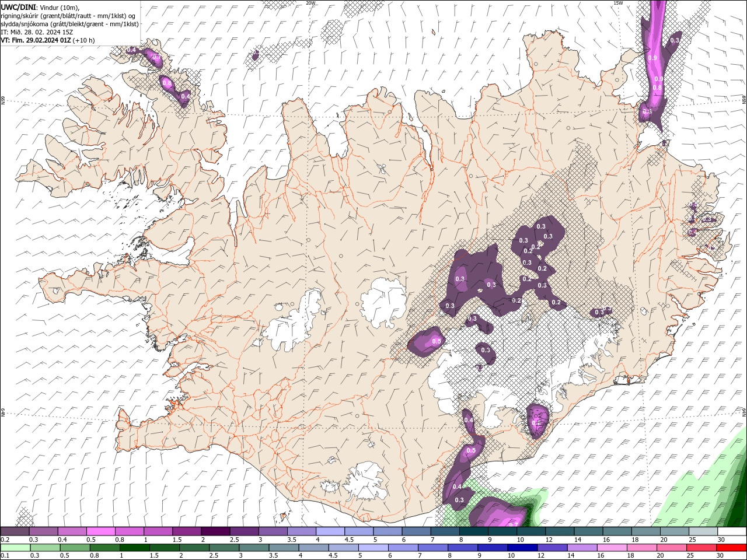The image size is (747, 560).
Task: Click the 'IT: Mið. 28. 02. 2024 15Z' line
Action: click(x=36, y=32)
